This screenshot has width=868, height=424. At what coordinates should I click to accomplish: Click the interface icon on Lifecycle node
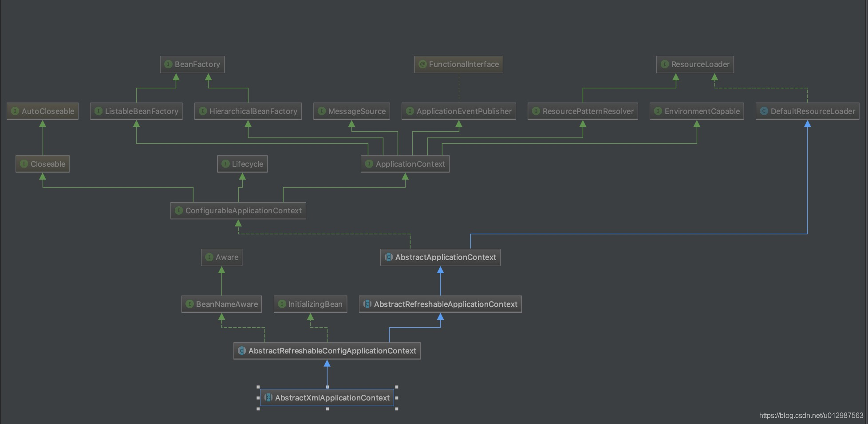tap(225, 164)
